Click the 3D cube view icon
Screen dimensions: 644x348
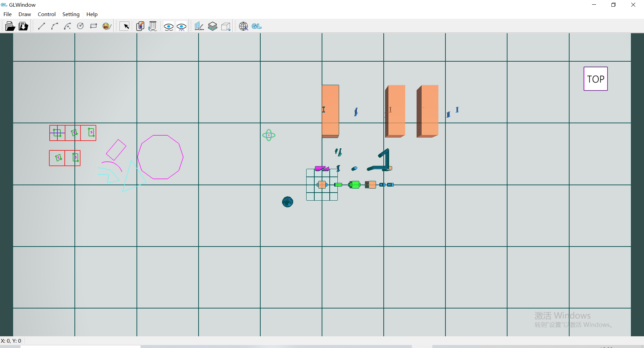point(226,26)
